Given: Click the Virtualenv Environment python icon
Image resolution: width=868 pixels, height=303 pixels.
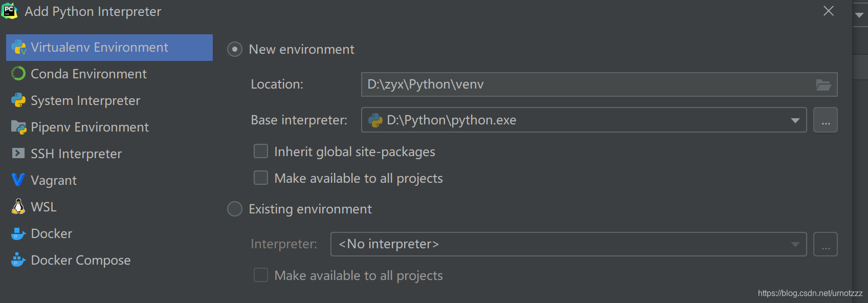Looking at the screenshot, I should click(18, 48).
